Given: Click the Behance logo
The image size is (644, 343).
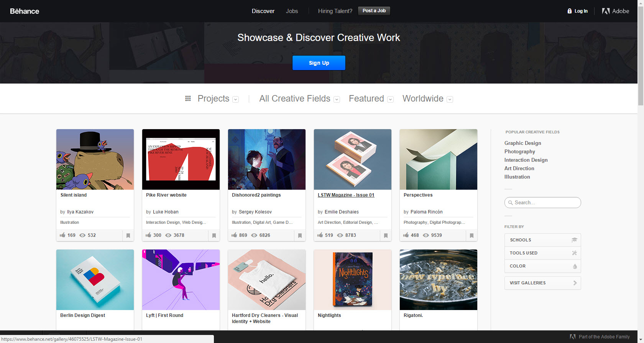Looking at the screenshot, I should (x=25, y=11).
